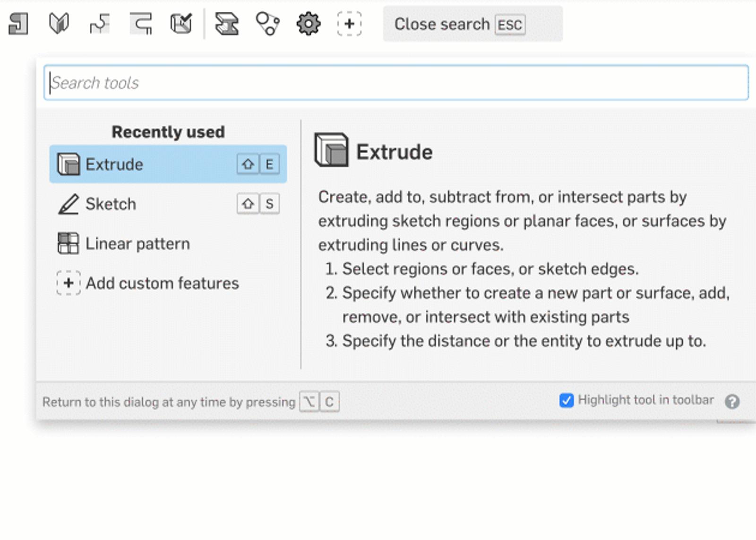Click the hook-shaped bend toolbar icon
The height and width of the screenshot is (540, 756).
(x=141, y=24)
